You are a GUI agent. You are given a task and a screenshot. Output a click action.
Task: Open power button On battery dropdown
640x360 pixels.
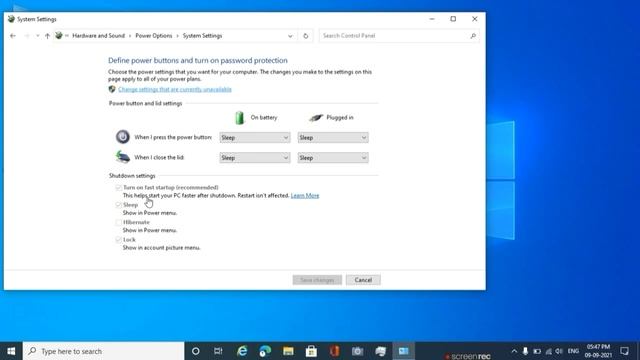pyautogui.click(x=255, y=138)
